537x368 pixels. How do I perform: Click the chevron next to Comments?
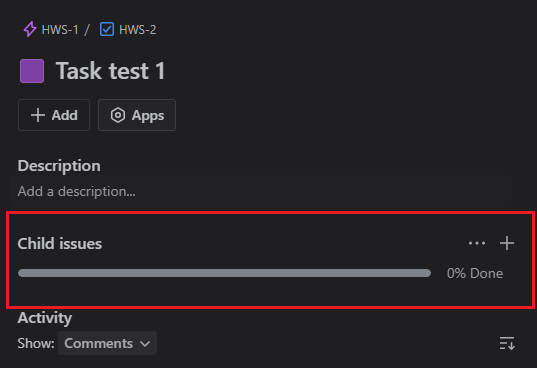pyautogui.click(x=145, y=343)
